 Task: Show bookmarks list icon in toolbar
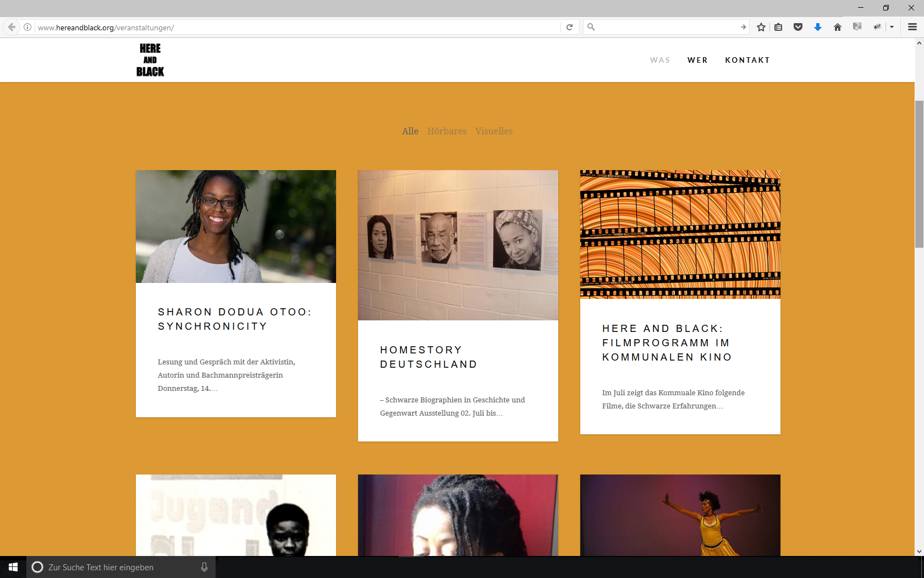pos(778,27)
